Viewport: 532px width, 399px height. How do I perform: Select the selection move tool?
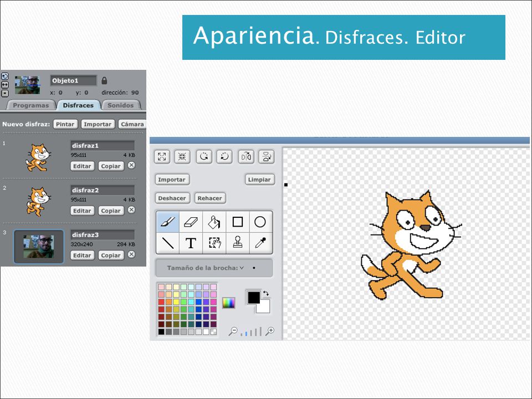[x=214, y=243]
